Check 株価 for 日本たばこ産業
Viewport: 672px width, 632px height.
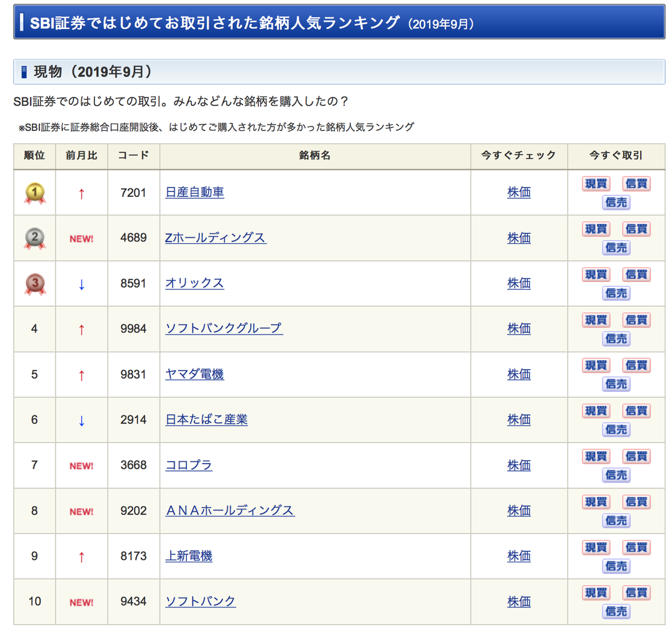tap(519, 420)
